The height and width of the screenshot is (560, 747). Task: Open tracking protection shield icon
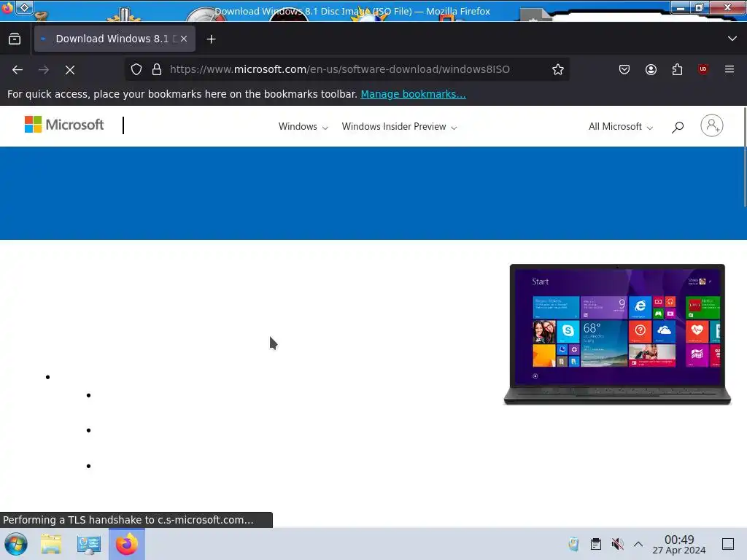click(x=136, y=69)
